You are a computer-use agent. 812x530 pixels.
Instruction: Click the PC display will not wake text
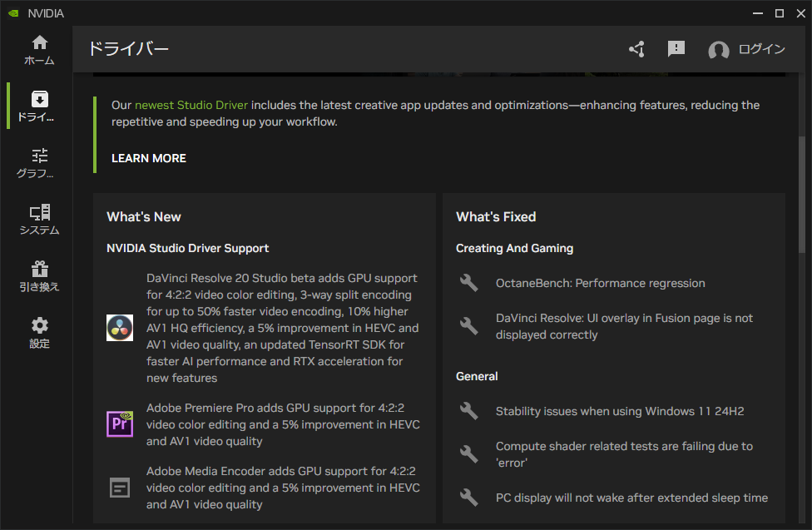[631, 498]
